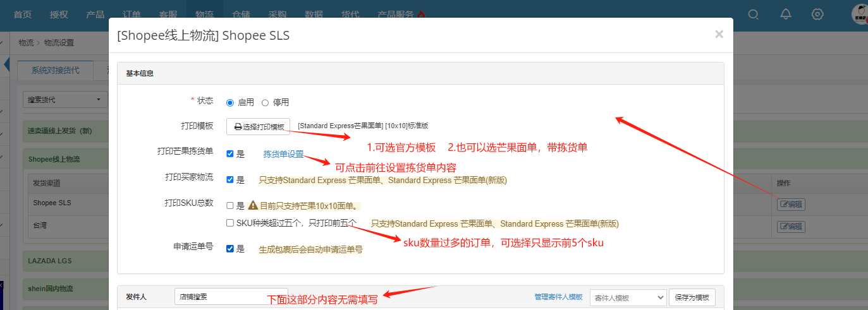Open the 客服 menu item
This screenshot has height=310, width=868.
tap(168, 15)
